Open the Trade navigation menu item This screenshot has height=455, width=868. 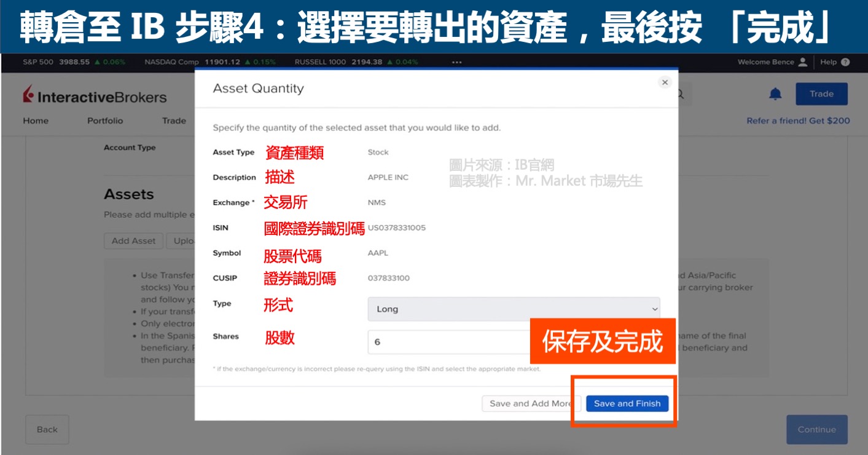click(x=174, y=121)
